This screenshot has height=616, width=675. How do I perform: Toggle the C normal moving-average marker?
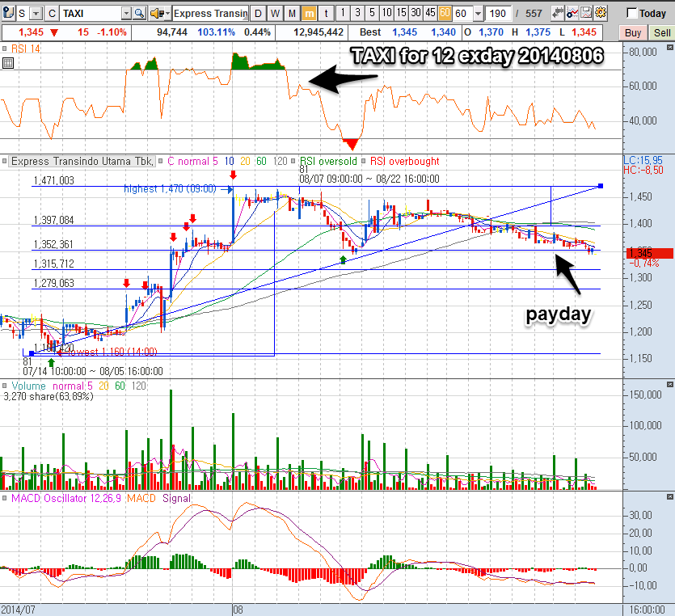[x=160, y=162]
